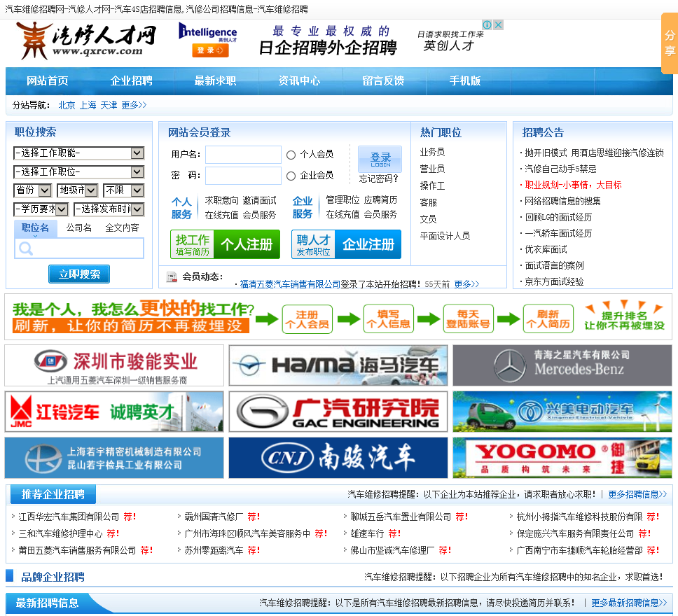Open 福清五菱汽车销售有限公司 link
Viewport: 678px width, 616px height.
tap(290, 284)
